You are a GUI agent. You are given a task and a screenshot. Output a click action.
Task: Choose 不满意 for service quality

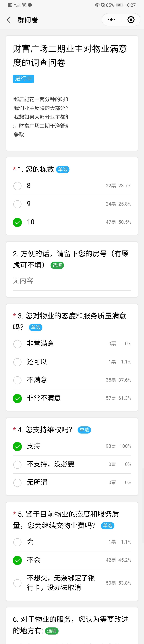tap(72, 380)
